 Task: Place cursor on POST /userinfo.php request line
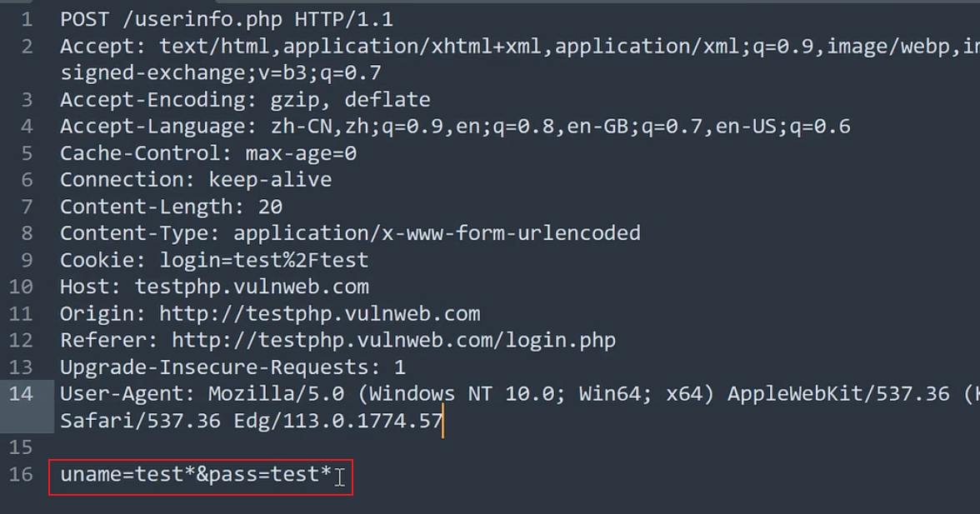pyautogui.click(x=226, y=19)
